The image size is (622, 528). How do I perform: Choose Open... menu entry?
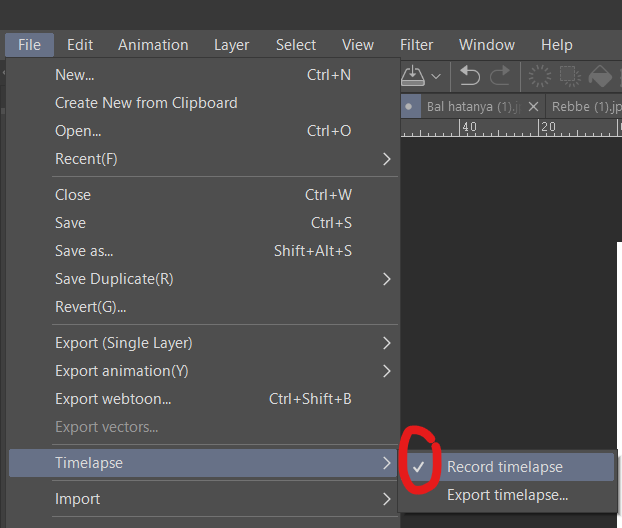click(203, 131)
